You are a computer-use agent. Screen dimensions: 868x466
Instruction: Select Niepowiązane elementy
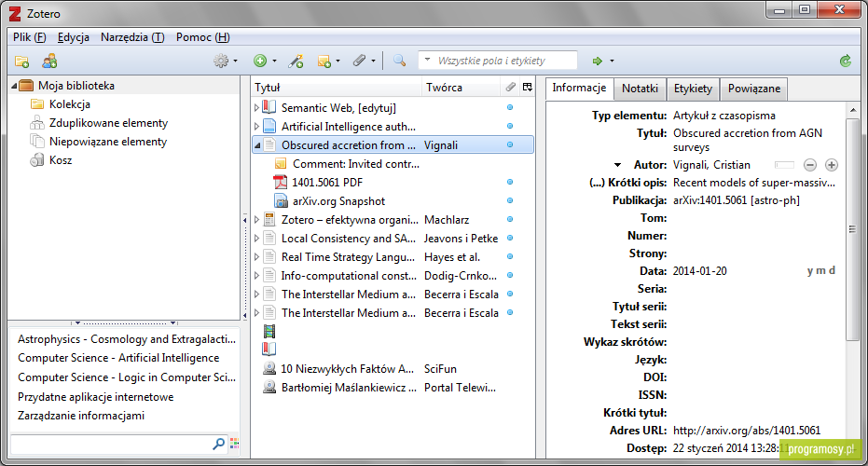click(x=107, y=142)
